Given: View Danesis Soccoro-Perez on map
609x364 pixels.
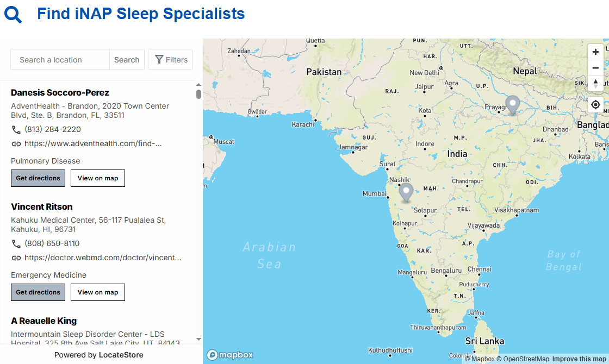Looking at the screenshot, I should click(x=98, y=178).
